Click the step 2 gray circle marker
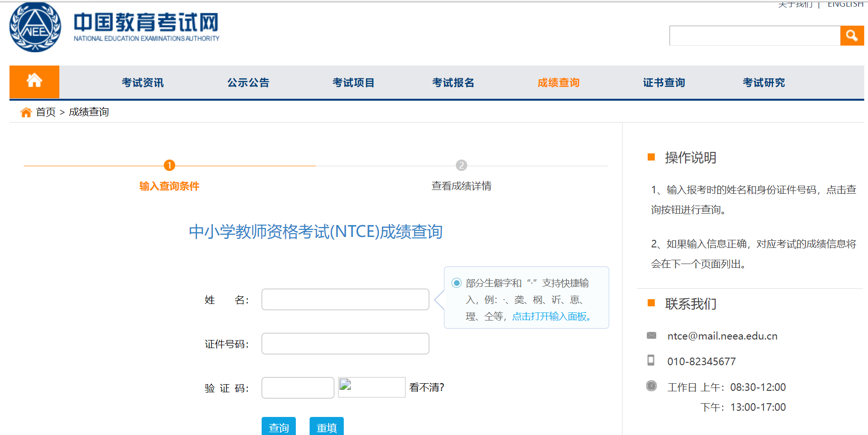The height and width of the screenshot is (435, 868). [461, 165]
